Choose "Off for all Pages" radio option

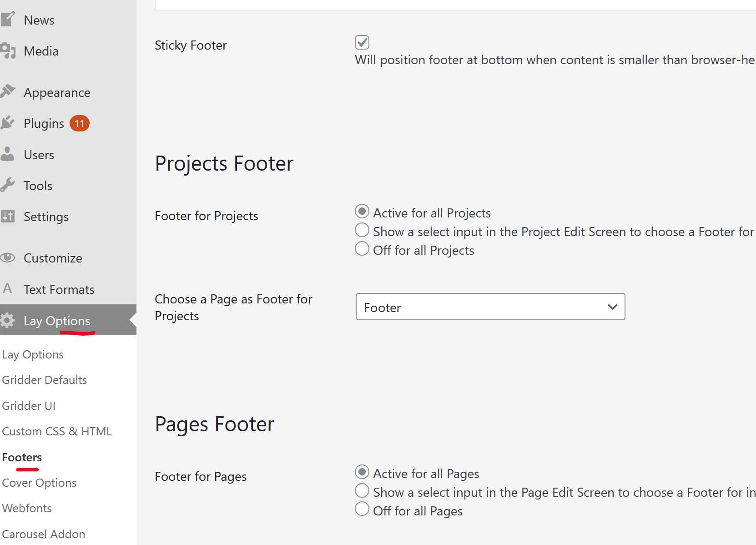[362, 509]
